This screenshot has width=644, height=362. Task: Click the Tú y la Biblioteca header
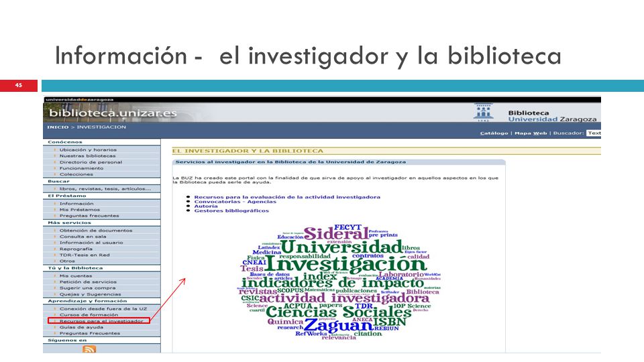coord(75,268)
